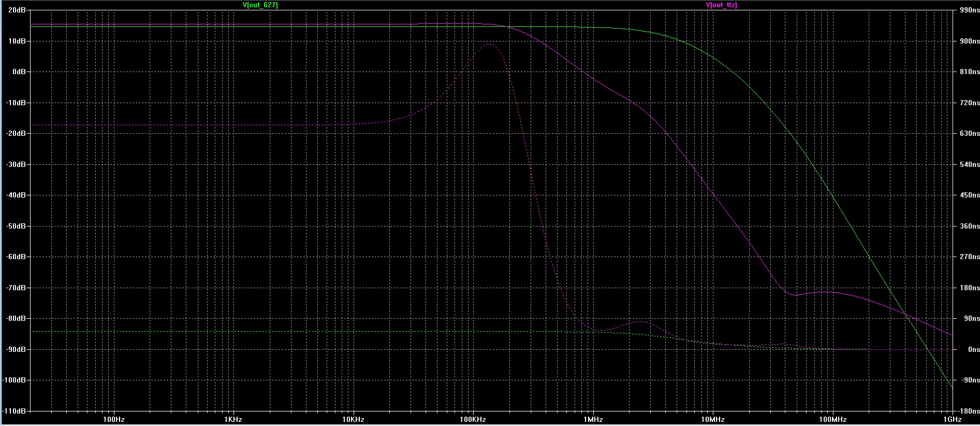Click the -50dB left axis label
Image resolution: width=980 pixels, height=426 pixels.
pos(16,226)
